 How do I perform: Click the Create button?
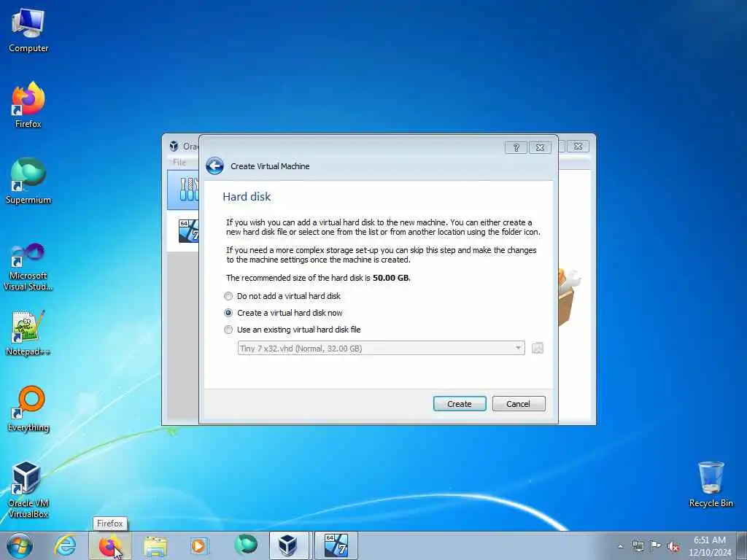point(460,404)
